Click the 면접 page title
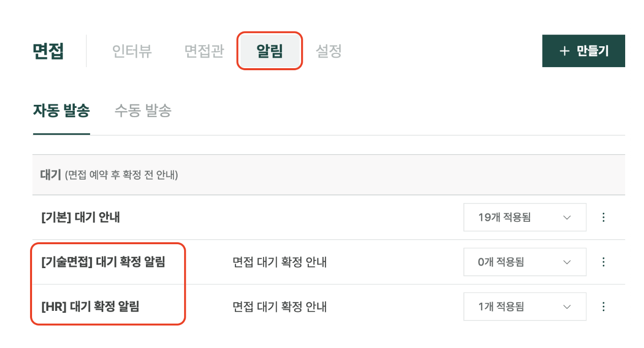 click(48, 51)
